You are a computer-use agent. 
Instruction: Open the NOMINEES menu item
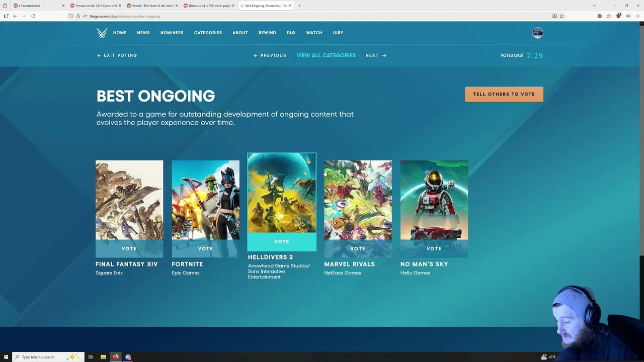tap(172, 33)
